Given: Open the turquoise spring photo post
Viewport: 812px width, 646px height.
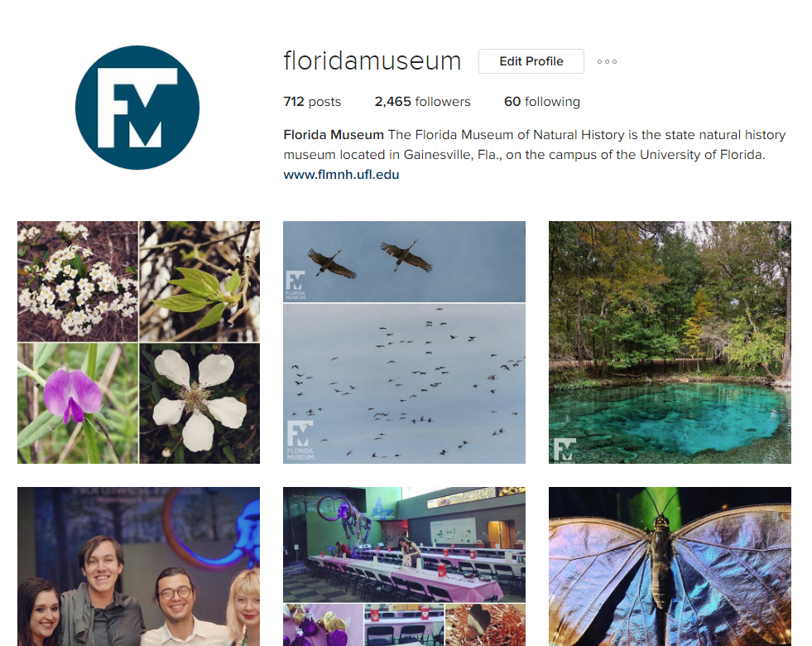Looking at the screenshot, I should pos(670,342).
